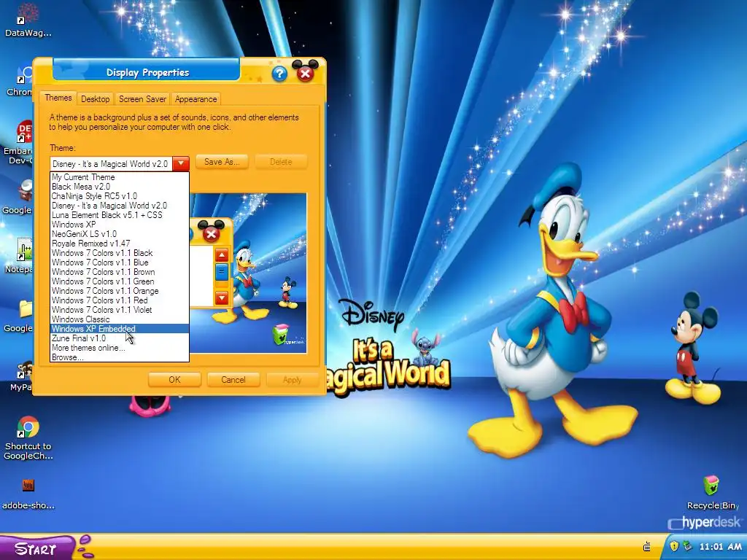
Task: Switch to the Desktop tab
Action: pyautogui.click(x=96, y=99)
